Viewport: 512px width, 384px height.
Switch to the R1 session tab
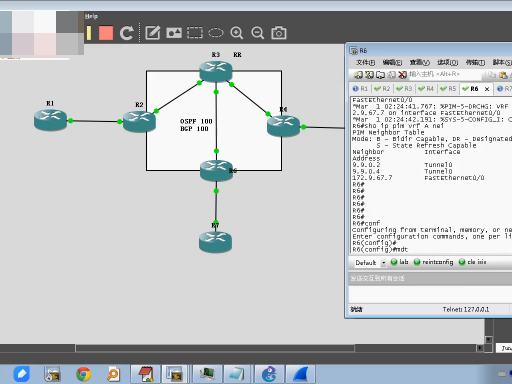(360, 89)
